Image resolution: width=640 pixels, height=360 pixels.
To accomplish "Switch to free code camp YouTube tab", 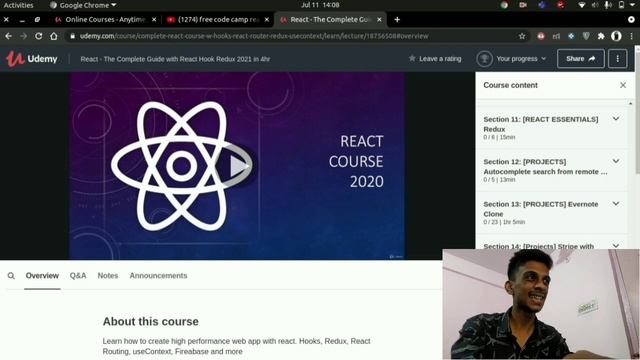I will (218, 20).
